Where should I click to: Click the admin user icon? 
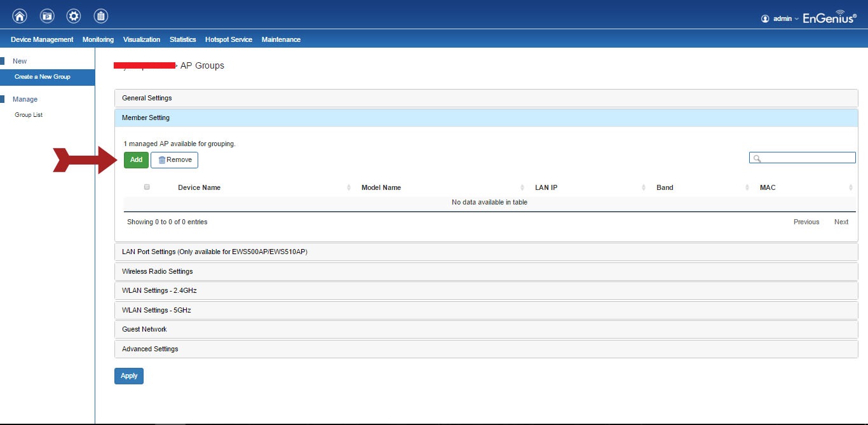[x=765, y=18]
